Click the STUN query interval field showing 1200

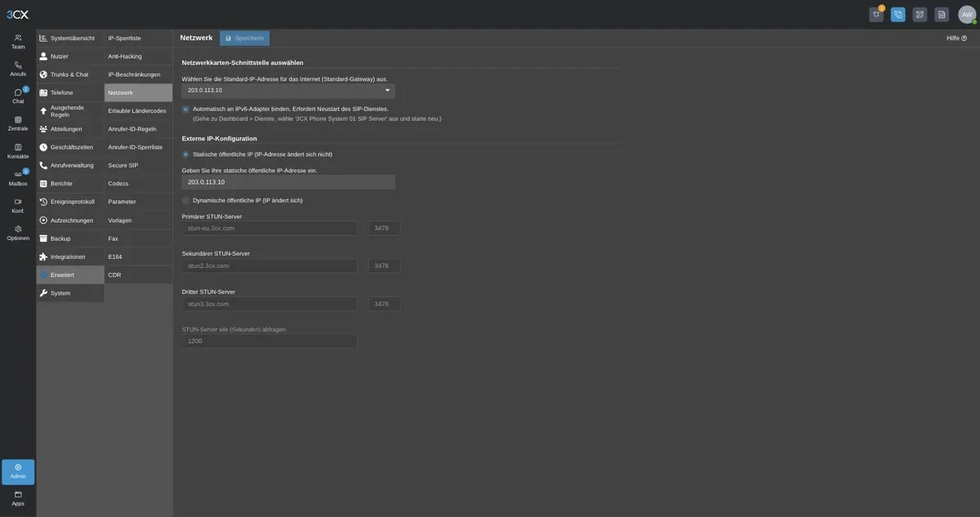coord(269,341)
